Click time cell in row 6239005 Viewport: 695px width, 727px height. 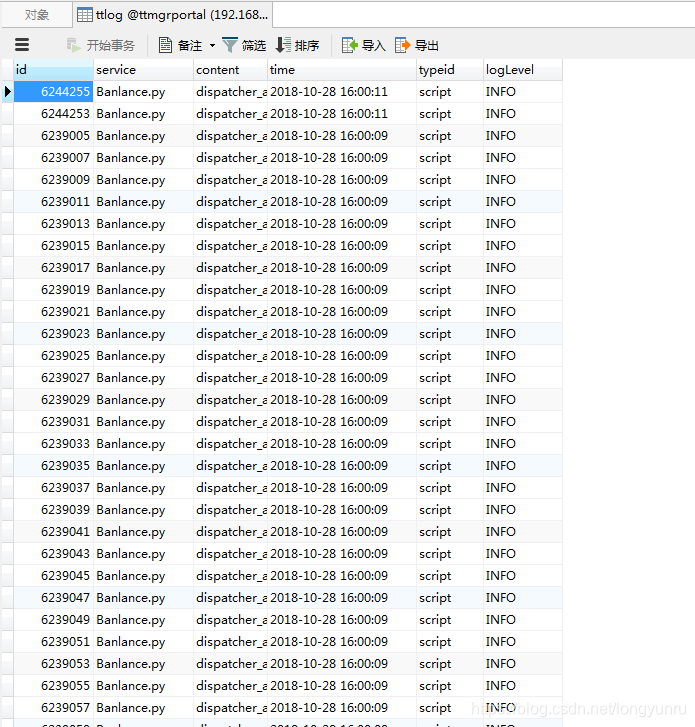click(342, 136)
